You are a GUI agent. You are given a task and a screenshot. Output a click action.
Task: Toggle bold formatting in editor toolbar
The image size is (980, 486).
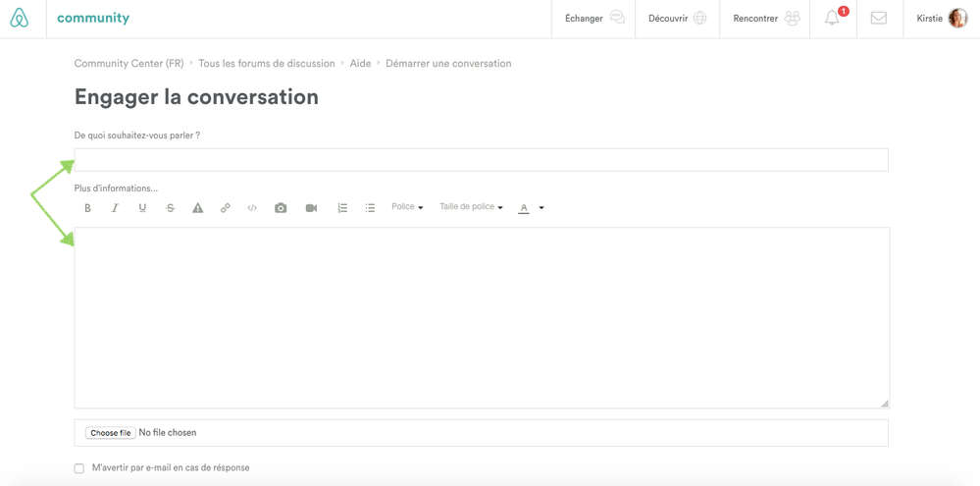tap(87, 208)
